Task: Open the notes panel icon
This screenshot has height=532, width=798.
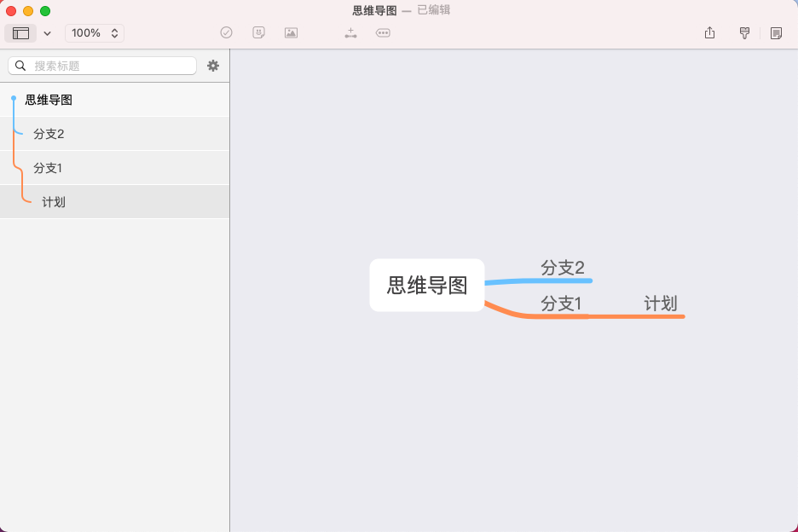Action: pos(776,33)
